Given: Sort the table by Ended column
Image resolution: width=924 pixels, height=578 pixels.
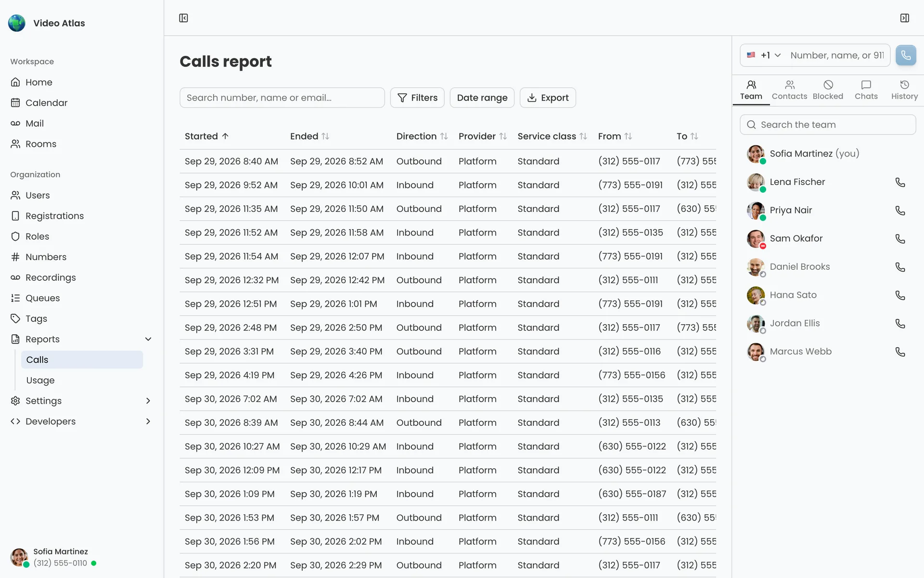Looking at the screenshot, I should tap(309, 136).
